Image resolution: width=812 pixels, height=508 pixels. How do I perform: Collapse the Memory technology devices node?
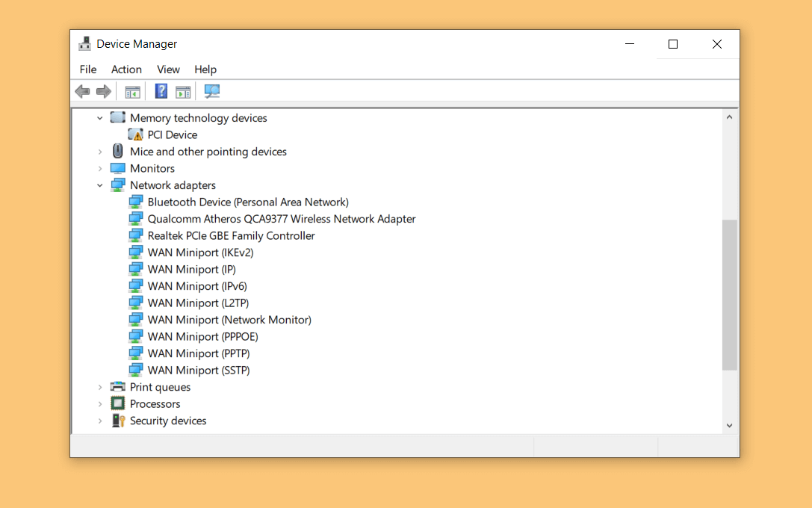pyautogui.click(x=100, y=118)
